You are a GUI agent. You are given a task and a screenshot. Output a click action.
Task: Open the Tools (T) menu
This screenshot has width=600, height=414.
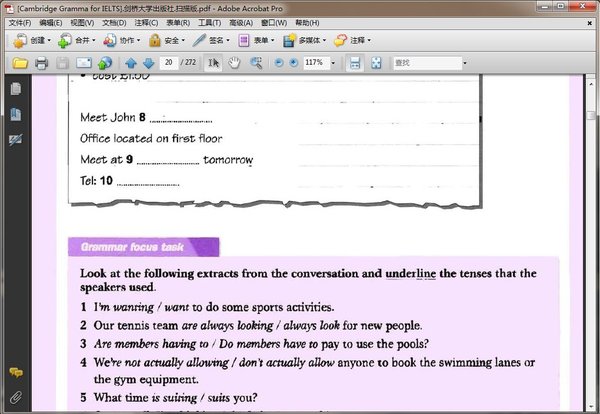(210, 23)
